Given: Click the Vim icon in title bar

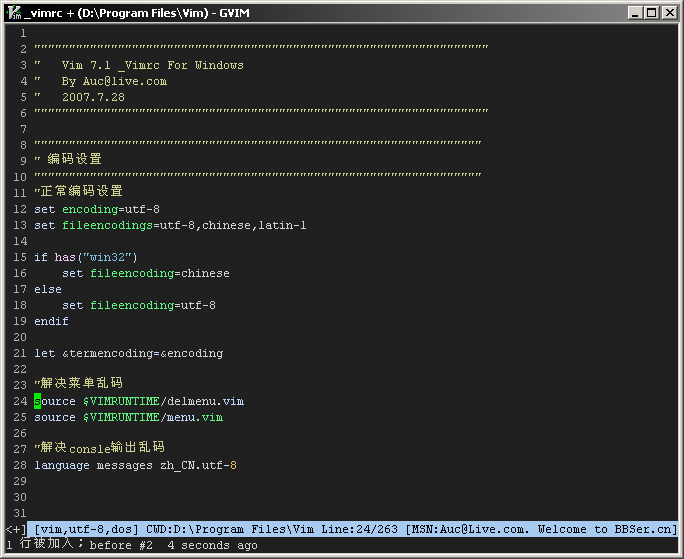Looking at the screenshot, I should [14, 12].
